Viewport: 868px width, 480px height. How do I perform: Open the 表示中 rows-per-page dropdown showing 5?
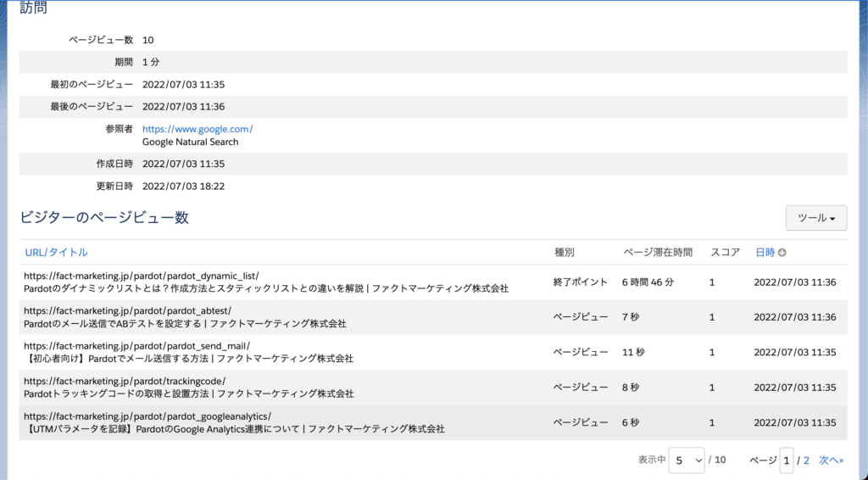pyautogui.click(x=687, y=460)
